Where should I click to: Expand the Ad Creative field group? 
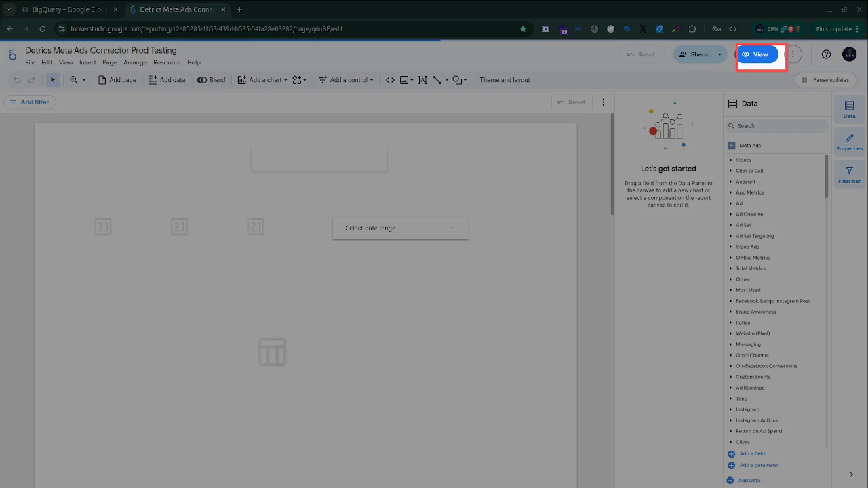click(x=749, y=214)
